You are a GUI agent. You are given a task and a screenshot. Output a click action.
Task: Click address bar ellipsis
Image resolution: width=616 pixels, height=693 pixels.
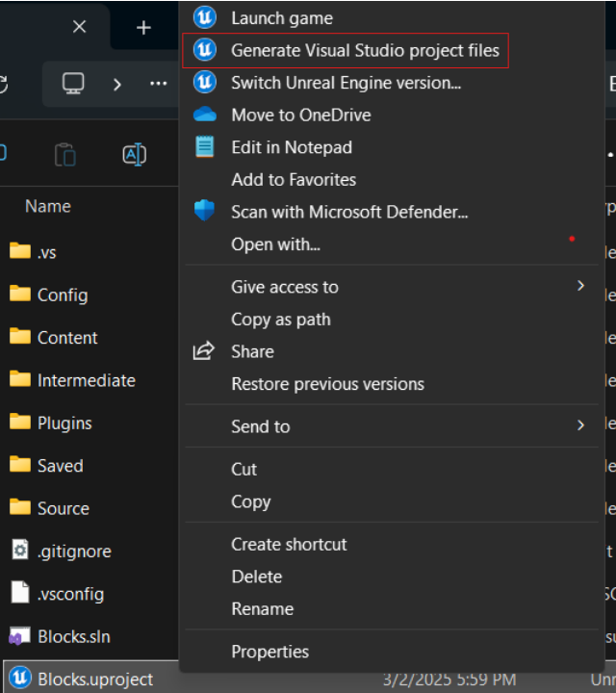click(x=158, y=84)
